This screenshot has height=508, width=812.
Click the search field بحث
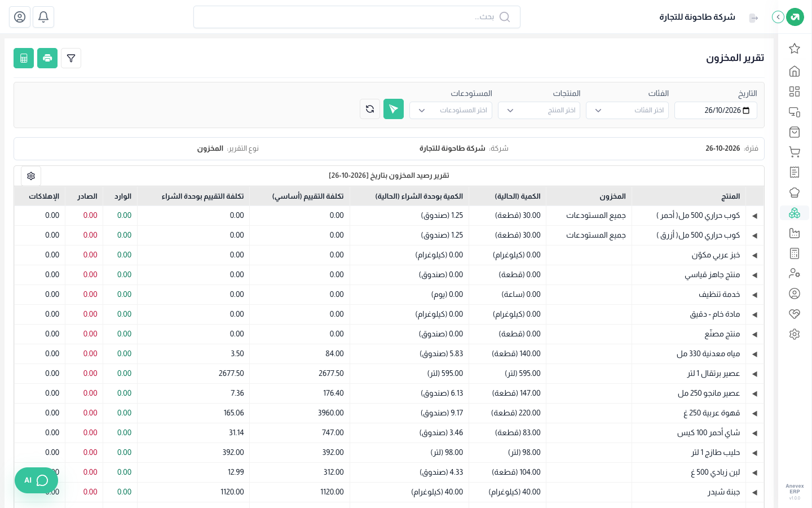click(x=357, y=17)
